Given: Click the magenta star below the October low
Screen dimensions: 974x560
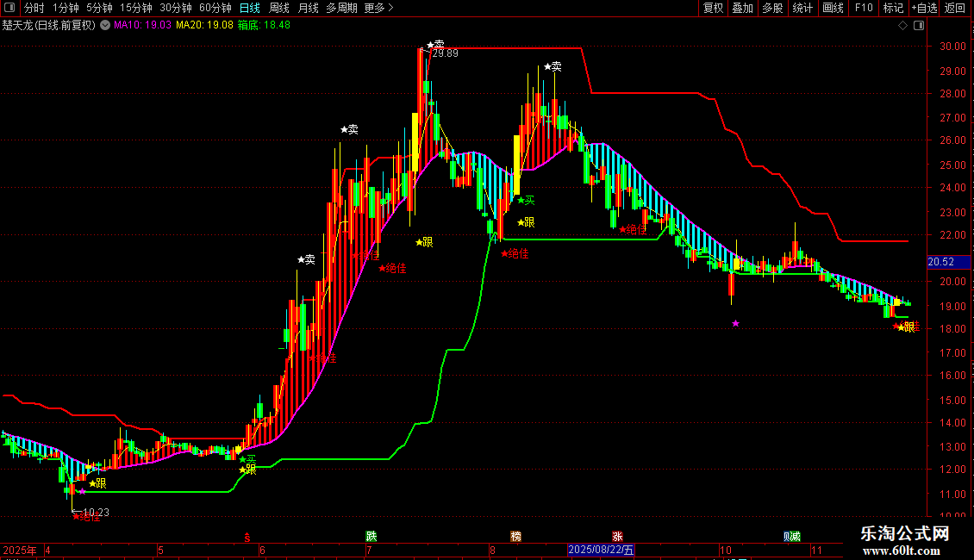Looking at the screenshot, I should click(x=735, y=323).
